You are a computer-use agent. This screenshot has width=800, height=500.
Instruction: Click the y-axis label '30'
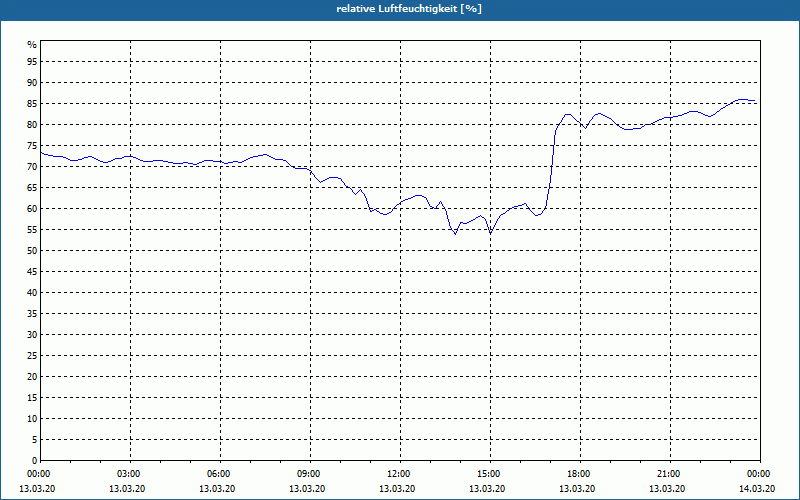(x=32, y=335)
